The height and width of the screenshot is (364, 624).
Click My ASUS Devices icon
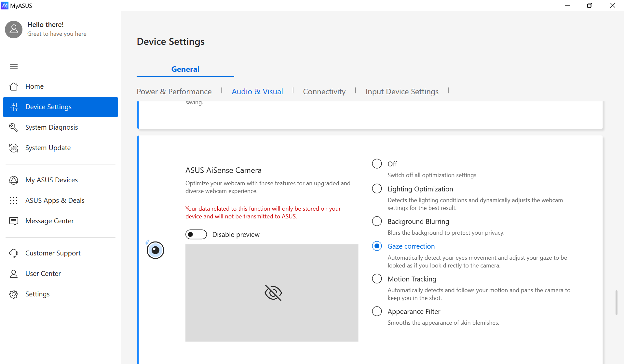14,180
